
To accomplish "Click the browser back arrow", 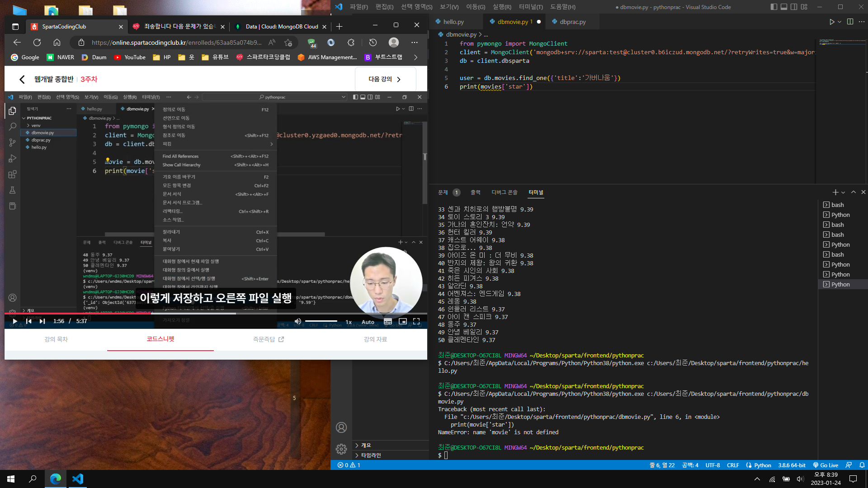I will pyautogui.click(x=17, y=42).
